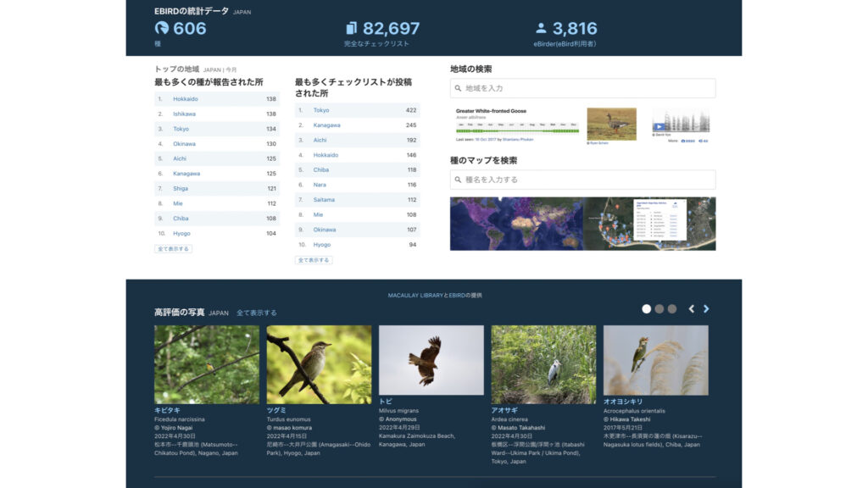
Task: Open Hokkaido in the species list
Action: coord(186,99)
